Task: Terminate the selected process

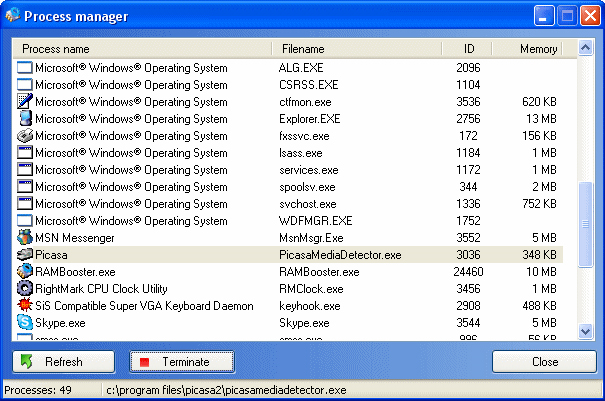Action: tap(182, 362)
